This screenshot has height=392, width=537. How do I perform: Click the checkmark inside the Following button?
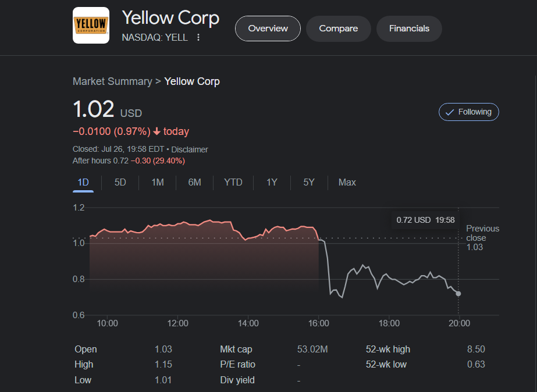[x=450, y=112]
